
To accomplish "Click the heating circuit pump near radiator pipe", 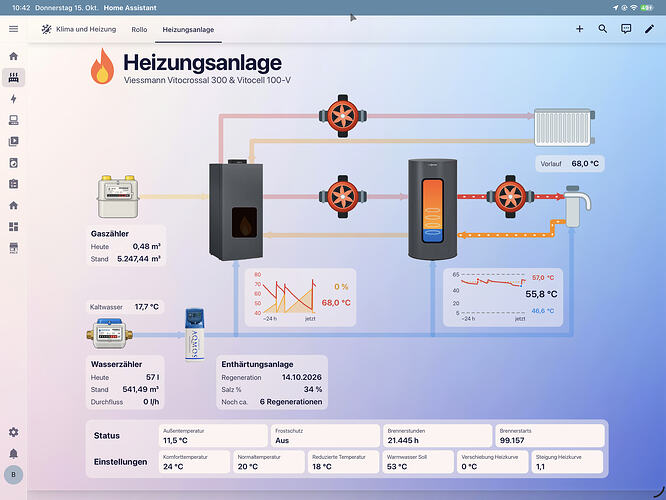I will point(343,116).
